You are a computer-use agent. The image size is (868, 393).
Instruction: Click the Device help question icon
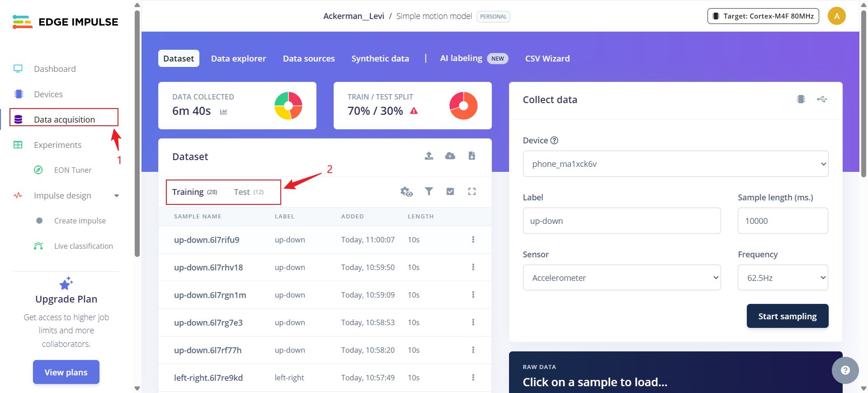tap(554, 141)
